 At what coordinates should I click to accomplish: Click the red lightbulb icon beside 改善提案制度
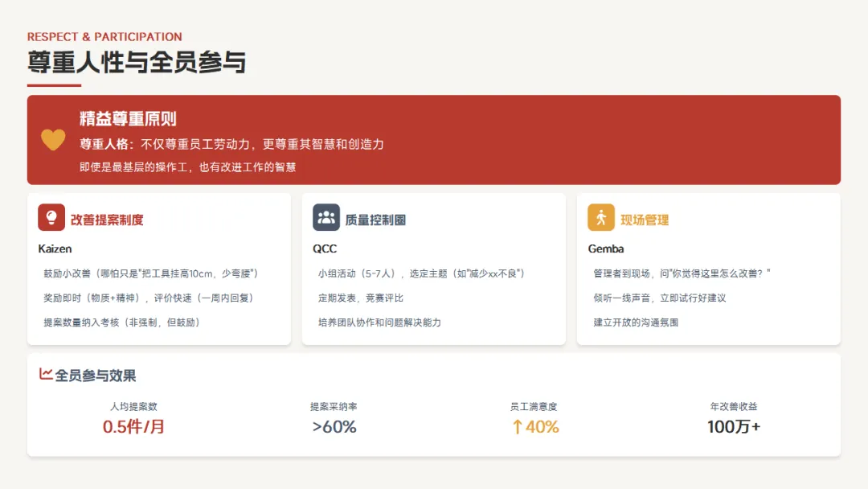click(51, 217)
